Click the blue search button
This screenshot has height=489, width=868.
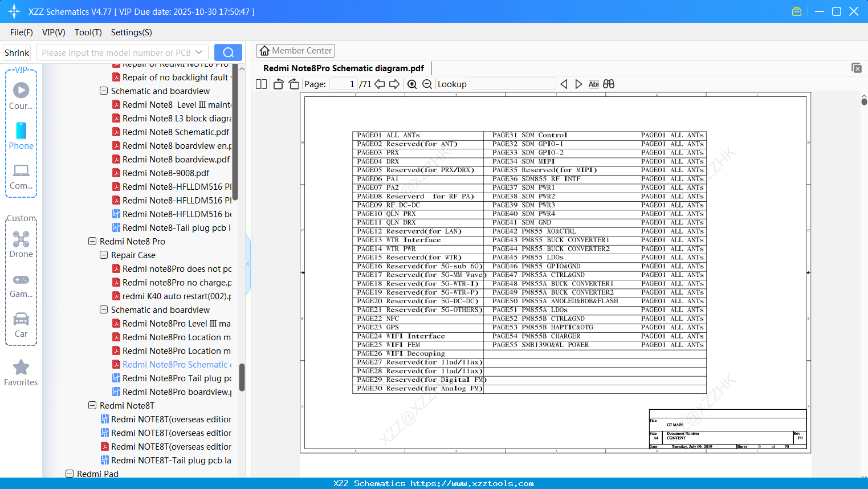(228, 52)
